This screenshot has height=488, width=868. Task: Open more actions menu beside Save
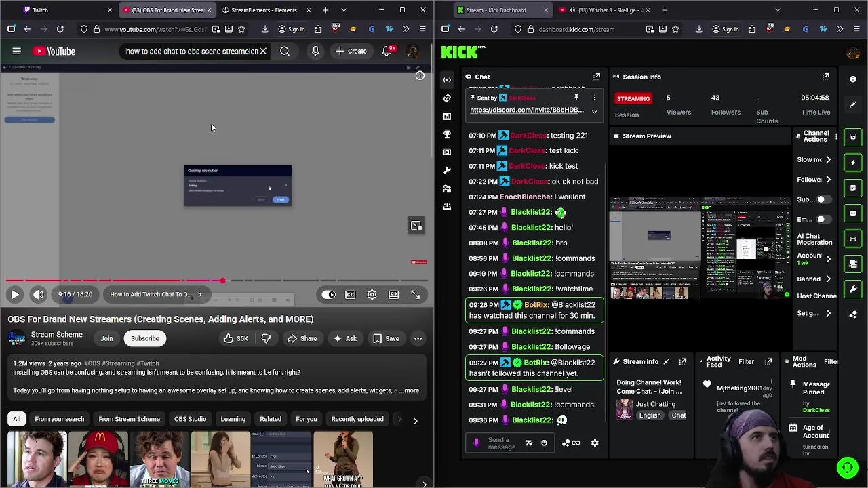pyautogui.click(x=418, y=338)
